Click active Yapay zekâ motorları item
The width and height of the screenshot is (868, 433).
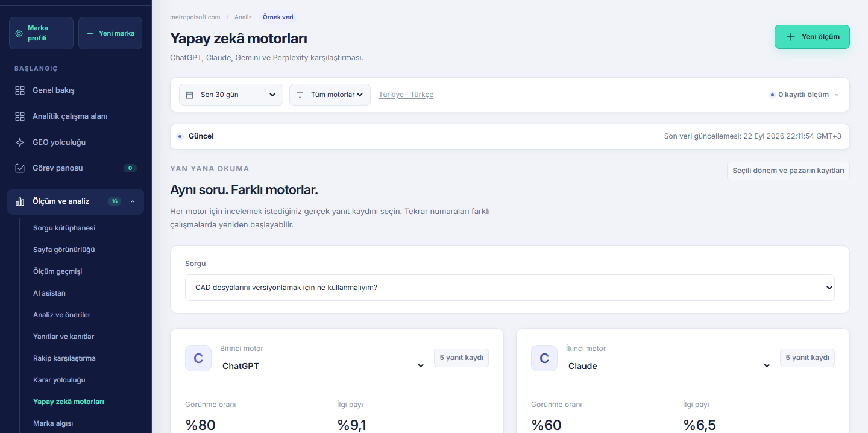[69, 402]
